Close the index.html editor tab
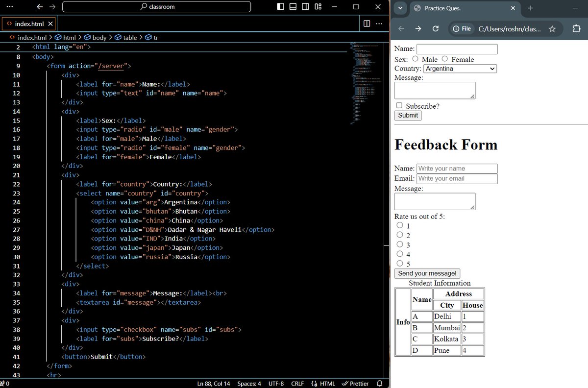The image size is (588, 388). pyautogui.click(x=51, y=24)
